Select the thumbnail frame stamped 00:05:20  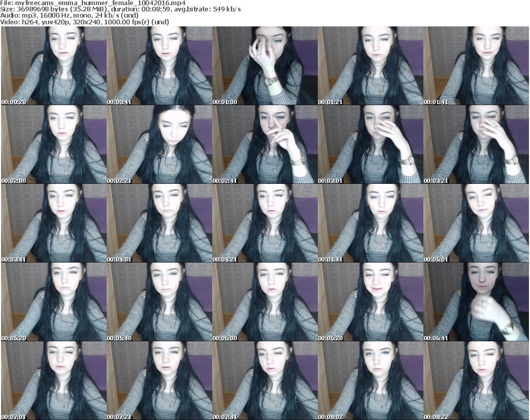(54, 302)
